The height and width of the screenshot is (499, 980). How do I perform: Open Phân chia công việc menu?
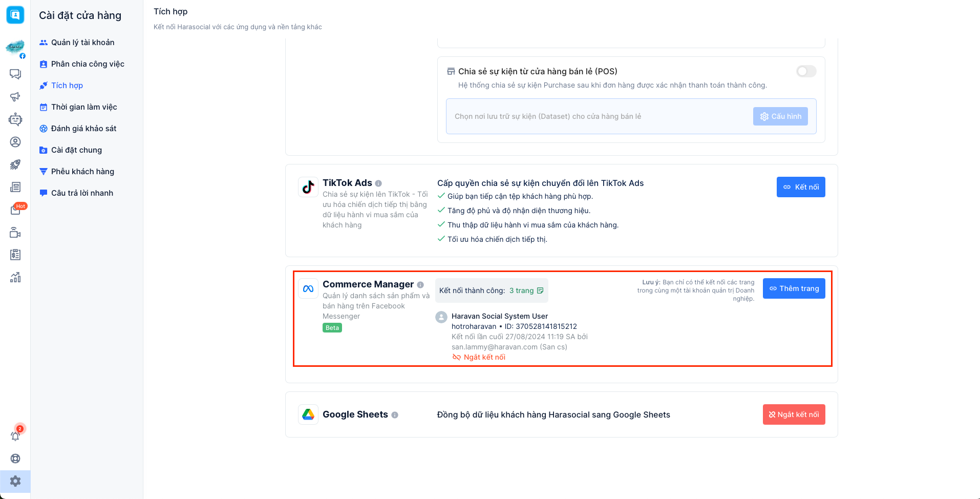click(87, 64)
